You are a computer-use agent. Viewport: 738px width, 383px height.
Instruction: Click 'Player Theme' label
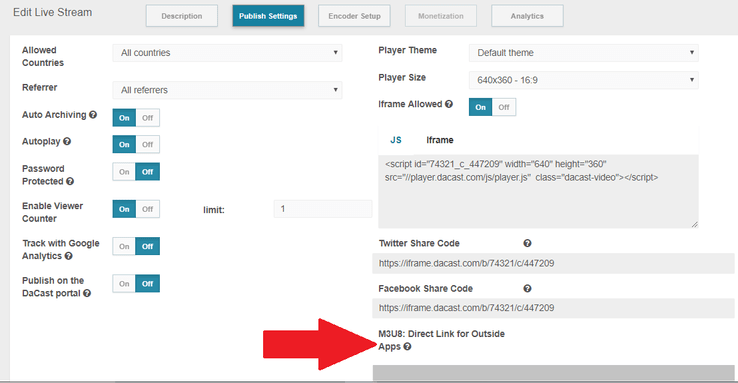point(408,50)
